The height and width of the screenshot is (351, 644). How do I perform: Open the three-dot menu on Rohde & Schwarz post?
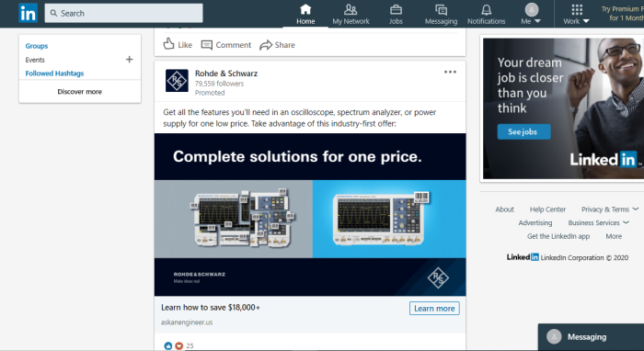pyautogui.click(x=450, y=73)
